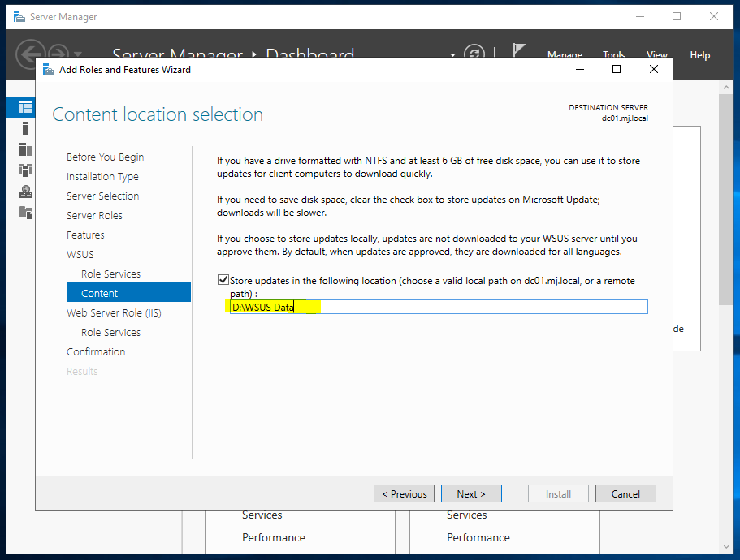The width and height of the screenshot is (740, 560).
Task: Click the wizard title bar icon
Action: [x=49, y=69]
